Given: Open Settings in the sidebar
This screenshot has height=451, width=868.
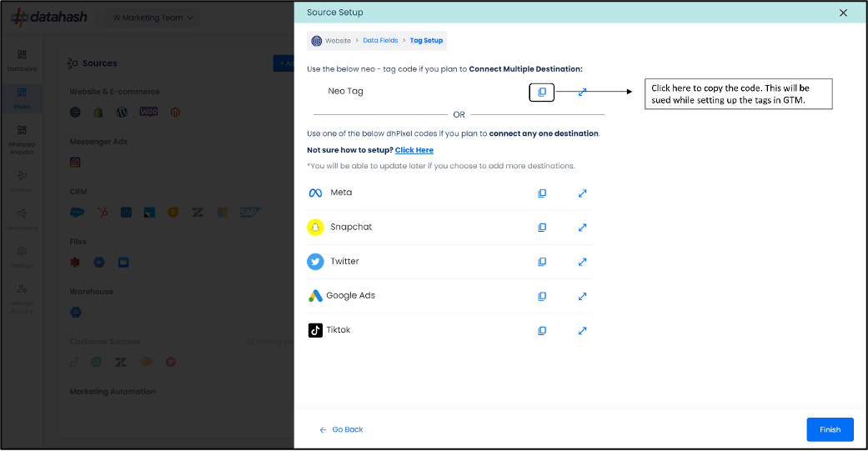Looking at the screenshot, I should point(22,257).
